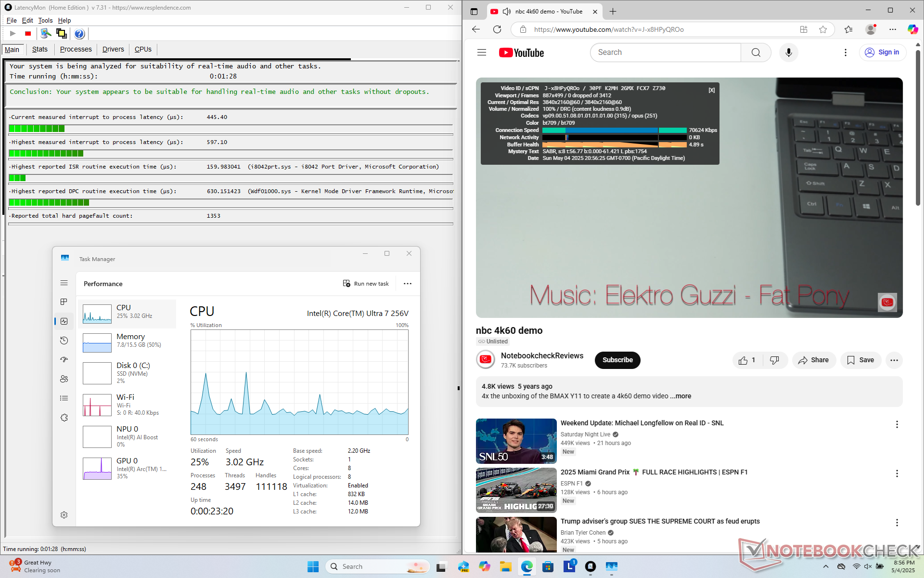This screenshot has height=578, width=924.
Task: Add page to Edge favorites star
Action: [x=823, y=29]
